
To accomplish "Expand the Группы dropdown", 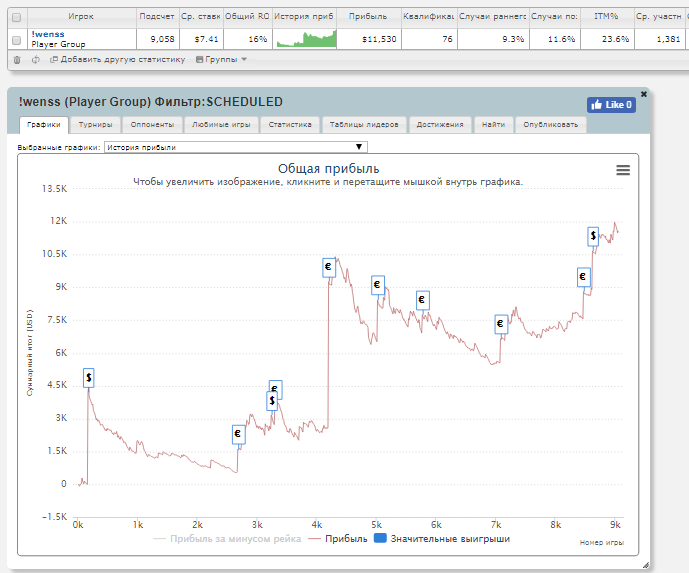I will click(x=222, y=60).
